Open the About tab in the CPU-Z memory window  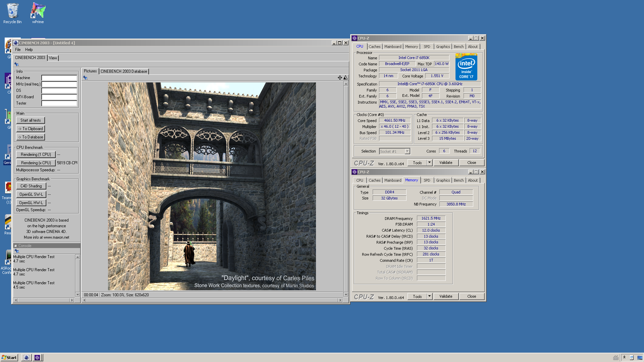point(473,180)
